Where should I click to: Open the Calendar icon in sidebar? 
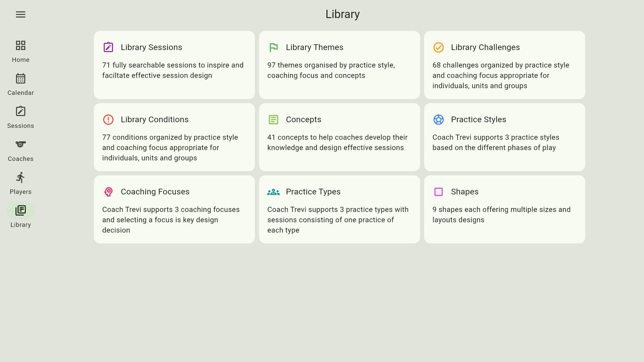point(21,78)
